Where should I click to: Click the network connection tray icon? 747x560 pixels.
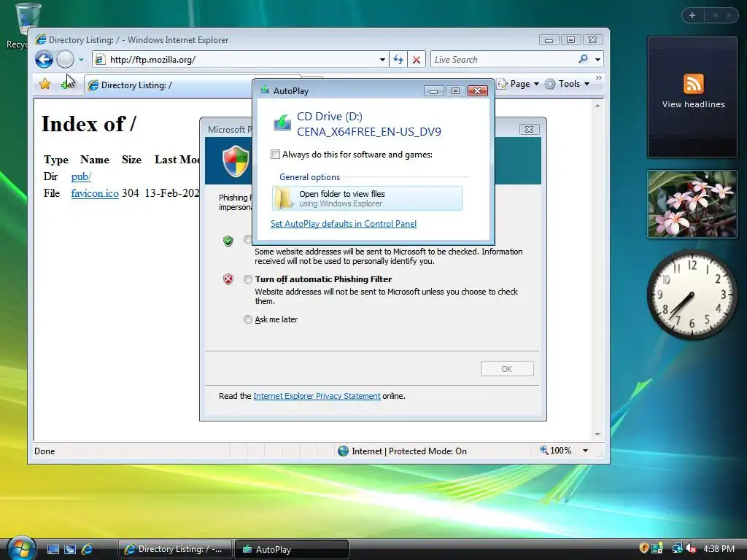(677, 548)
